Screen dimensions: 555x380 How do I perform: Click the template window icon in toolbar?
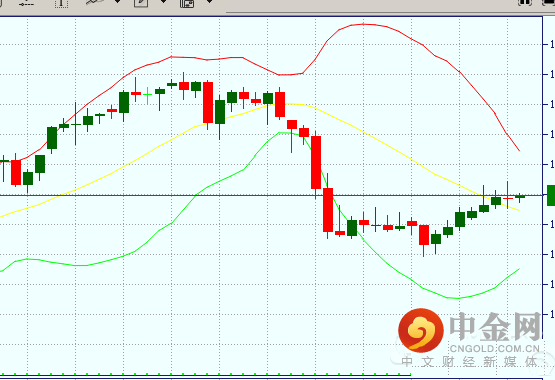click(187, 3)
